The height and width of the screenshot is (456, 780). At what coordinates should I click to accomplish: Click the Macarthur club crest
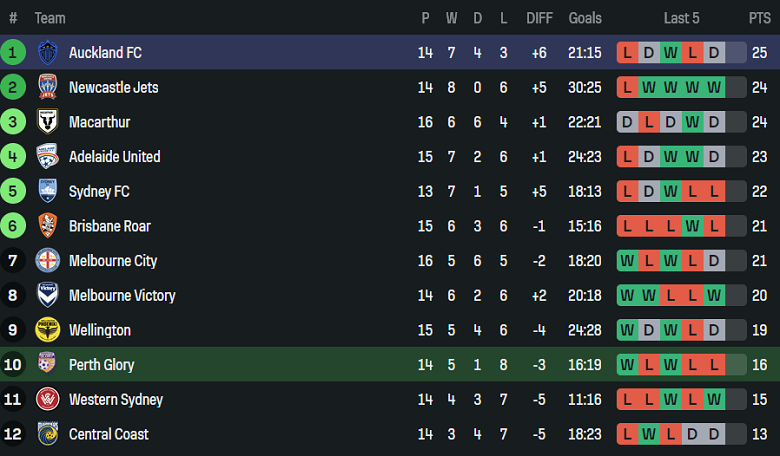pos(48,122)
